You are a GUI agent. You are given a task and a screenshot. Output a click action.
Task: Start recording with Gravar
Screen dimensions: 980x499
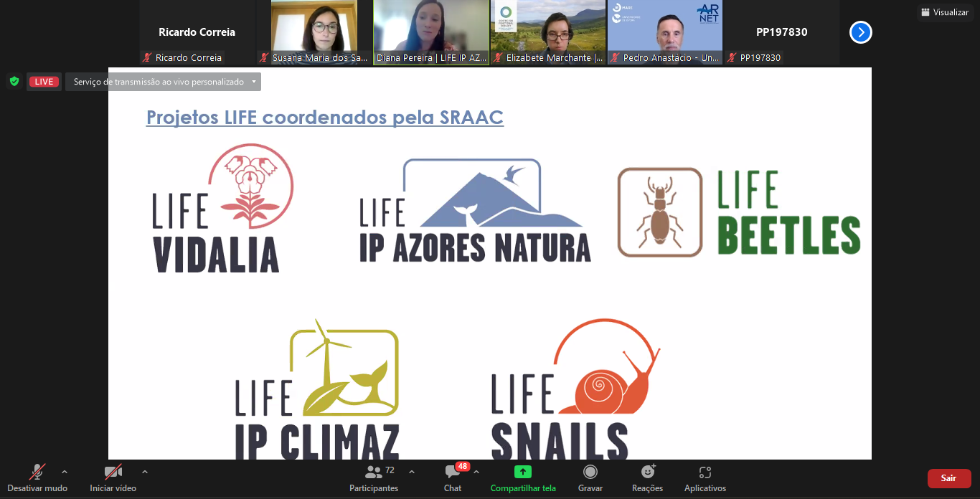pos(590,477)
